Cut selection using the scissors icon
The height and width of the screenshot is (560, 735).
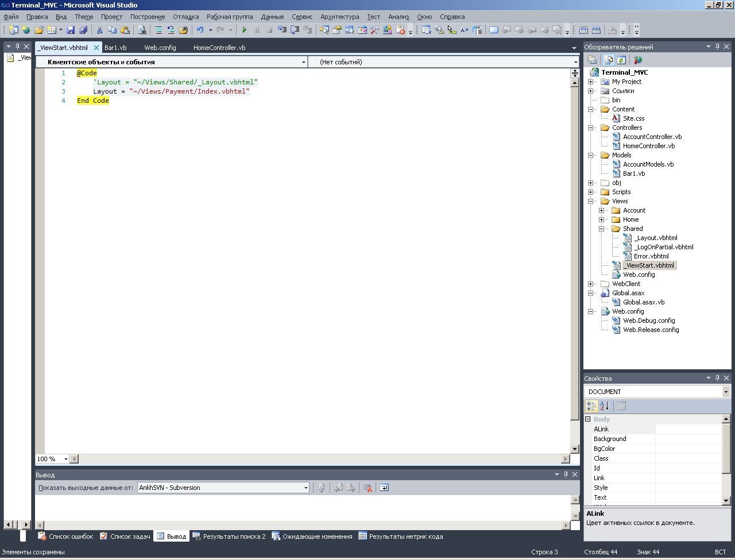pos(99,30)
